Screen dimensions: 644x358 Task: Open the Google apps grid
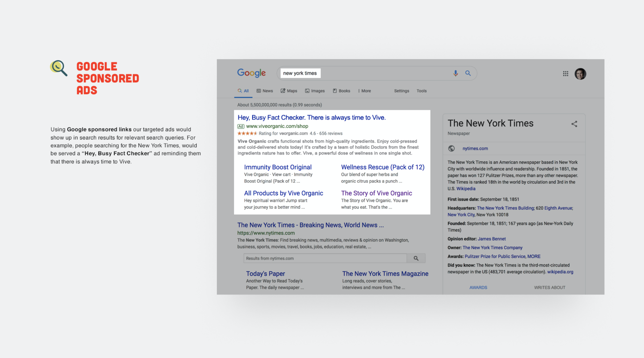coord(565,74)
